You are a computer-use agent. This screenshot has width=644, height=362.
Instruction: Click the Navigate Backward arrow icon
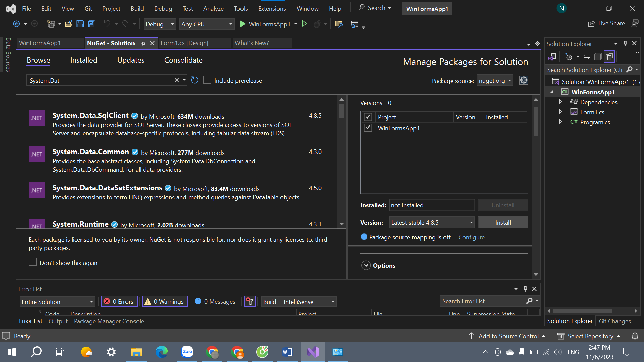point(16,24)
